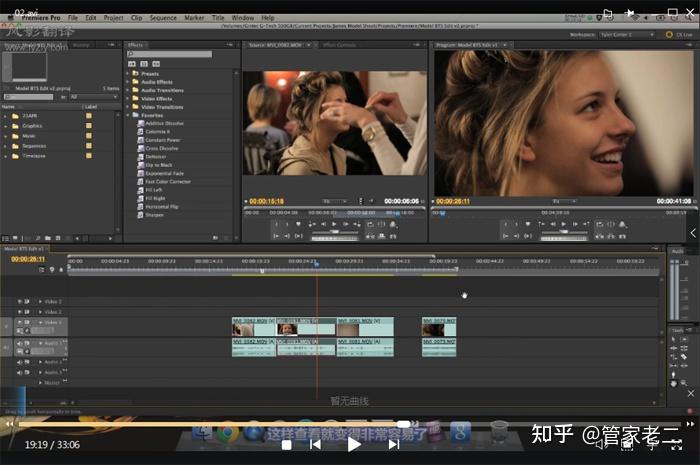
Task: Play the video using player play button
Action: pos(353,444)
